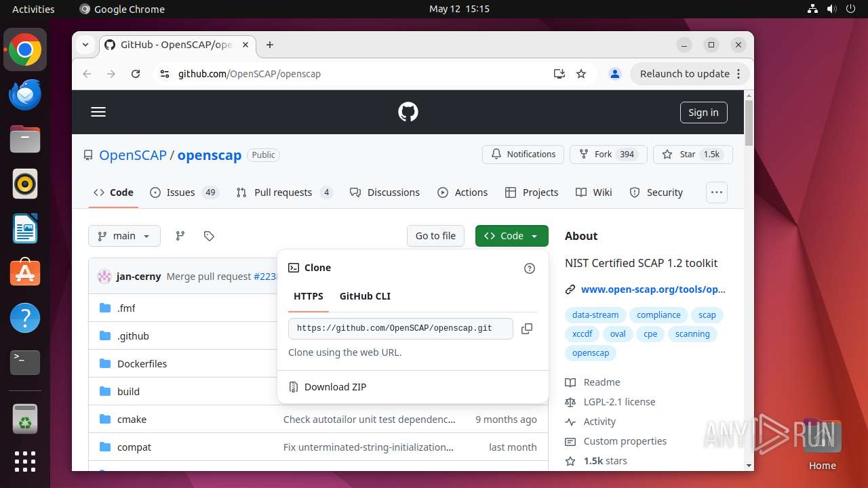Launch Terminal from the dock

point(25,362)
